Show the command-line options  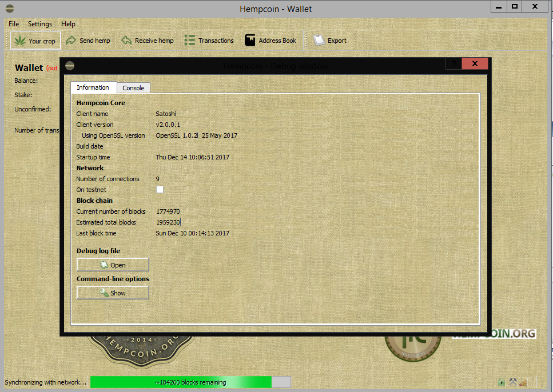113,293
